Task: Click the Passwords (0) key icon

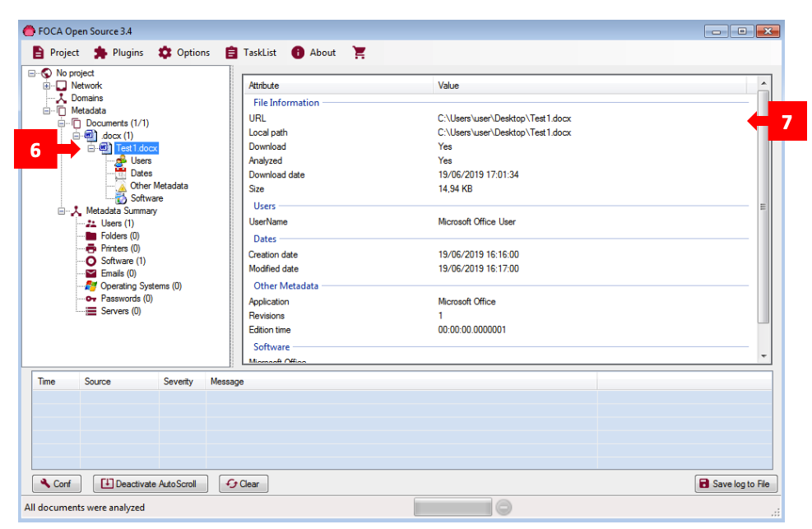Action: pyautogui.click(x=91, y=299)
